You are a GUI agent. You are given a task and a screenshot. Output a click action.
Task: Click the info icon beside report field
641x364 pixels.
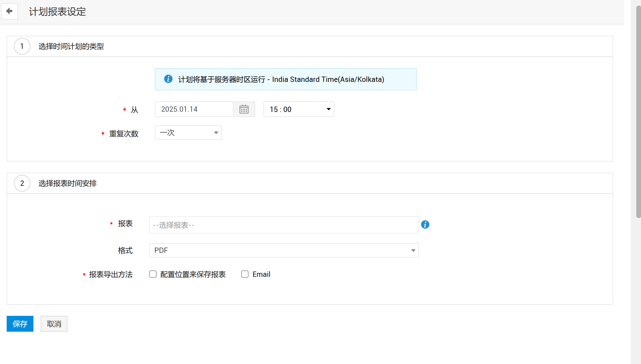pyautogui.click(x=425, y=224)
